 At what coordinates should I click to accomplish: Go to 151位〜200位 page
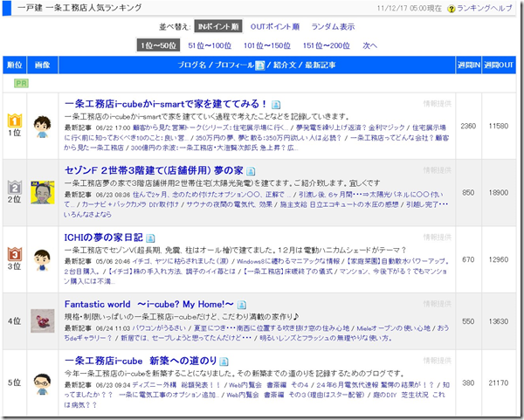click(x=326, y=45)
